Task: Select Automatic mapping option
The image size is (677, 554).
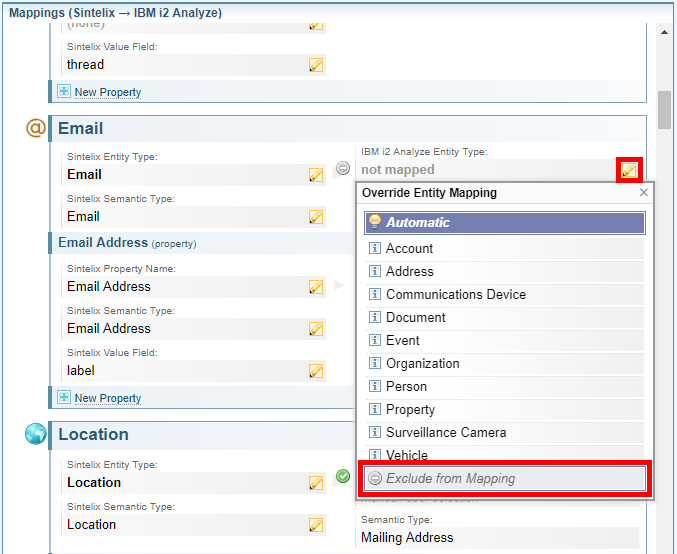Action: [505, 223]
